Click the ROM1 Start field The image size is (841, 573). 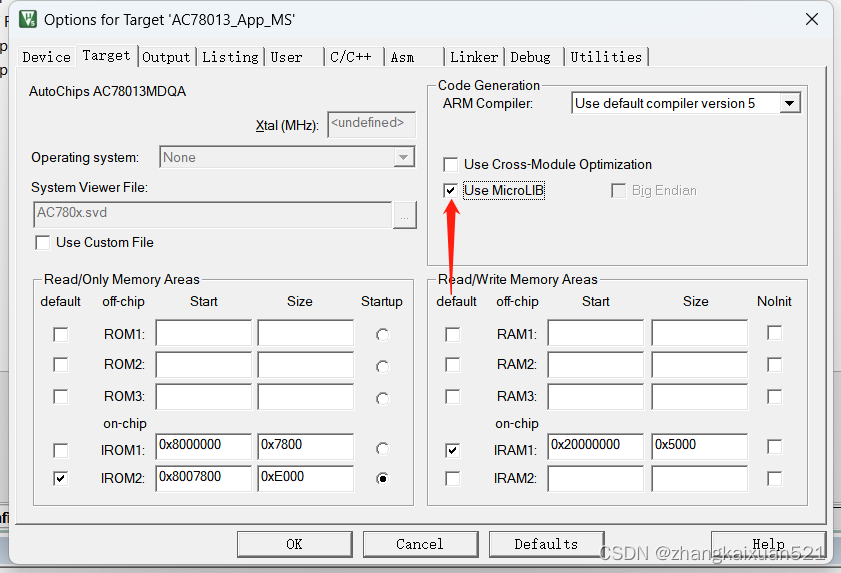tap(203, 333)
